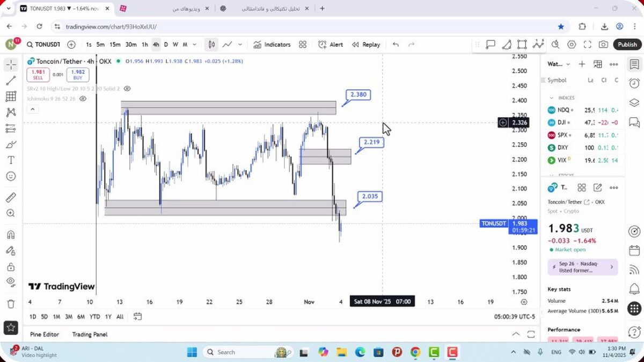Open watchlist advanced view icon
This screenshot has width=644, height=362.
(598, 64)
